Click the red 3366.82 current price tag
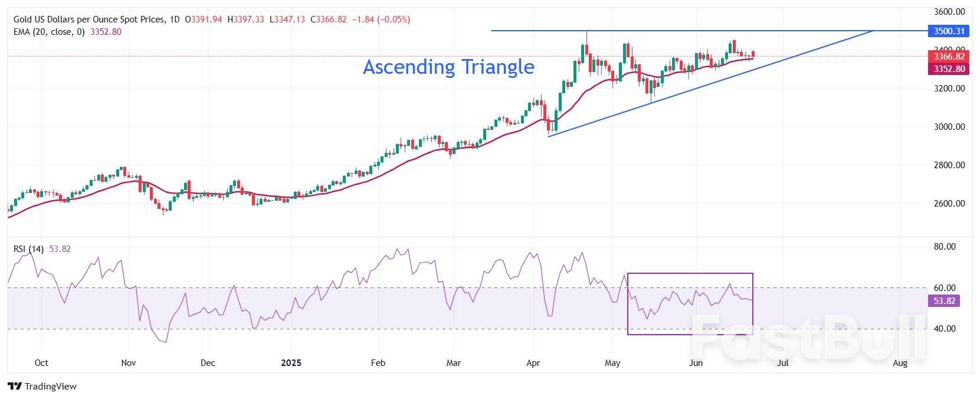This screenshot has width=980, height=399. coord(949,57)
